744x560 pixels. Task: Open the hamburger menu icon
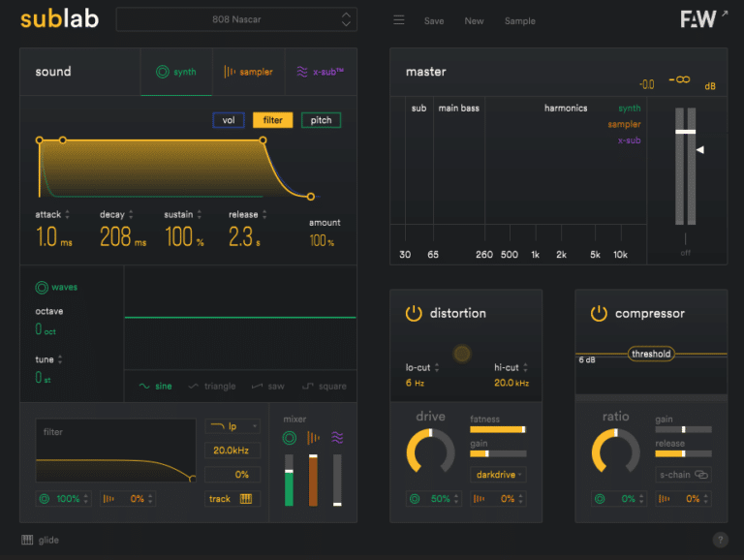pyautogui.click(x=399, y=20)
